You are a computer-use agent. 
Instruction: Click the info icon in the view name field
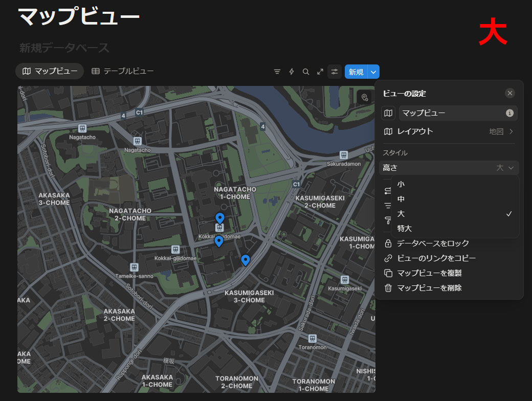[509, 113]
